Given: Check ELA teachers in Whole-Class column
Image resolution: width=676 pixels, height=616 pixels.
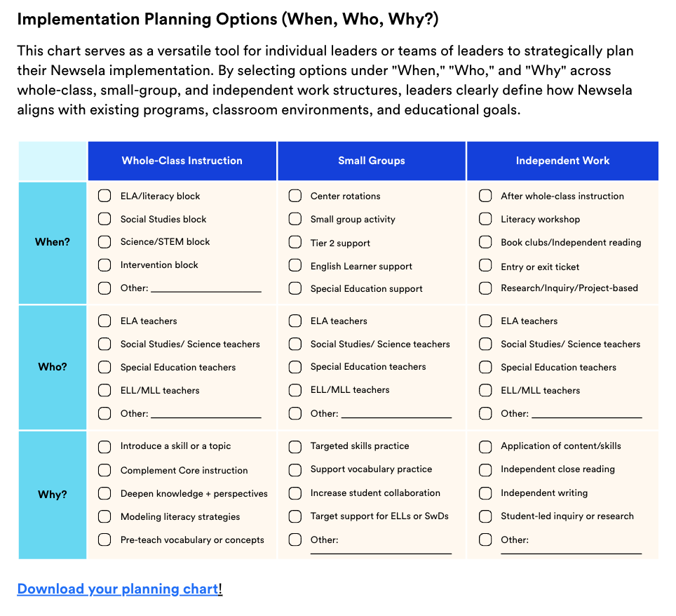Looking at the screenshot, I should 104,321.
